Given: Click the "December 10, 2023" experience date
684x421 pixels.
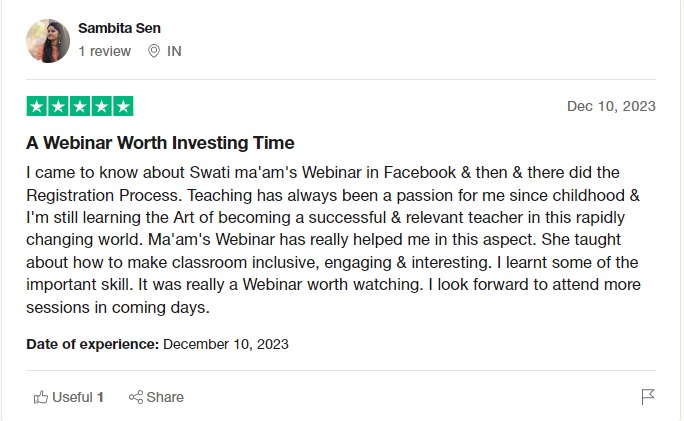Looking at the screenshot, I should [226, 344].
